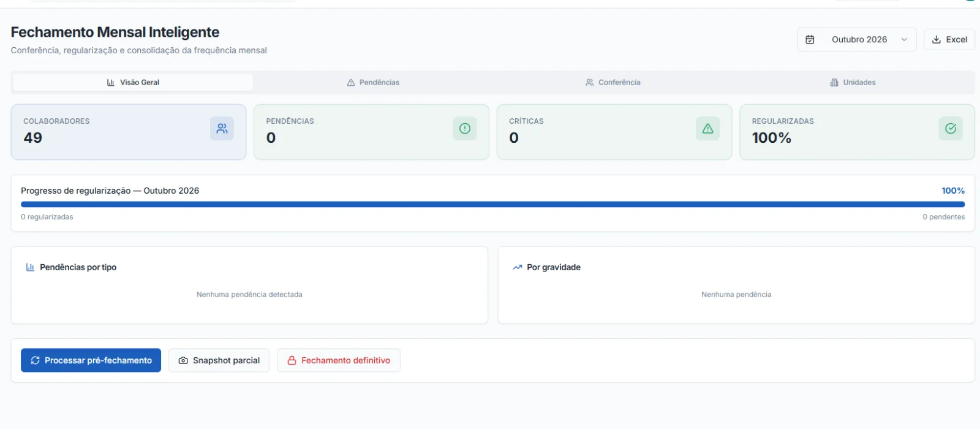Click the lock icon on Fechamento definitivo

coord(292,360)
